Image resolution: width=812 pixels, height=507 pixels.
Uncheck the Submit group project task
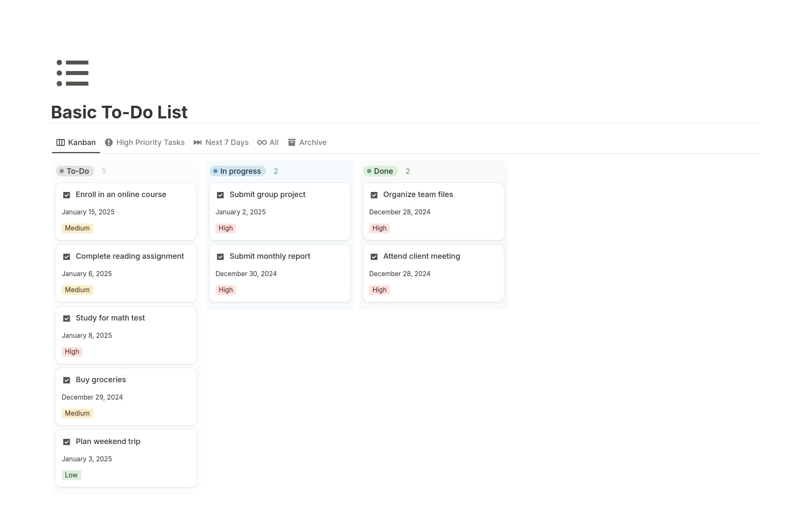click(x=220, y=195)
